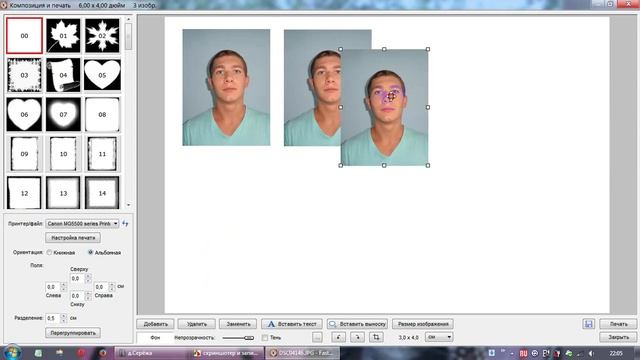Click the blue floppy disk save icon

588,324
